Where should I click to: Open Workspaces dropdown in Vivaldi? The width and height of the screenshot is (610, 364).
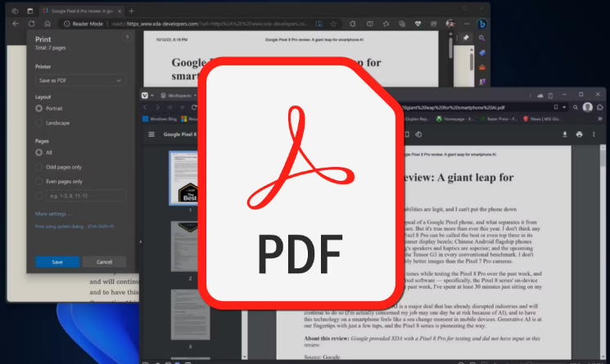(x=178, y=95)
